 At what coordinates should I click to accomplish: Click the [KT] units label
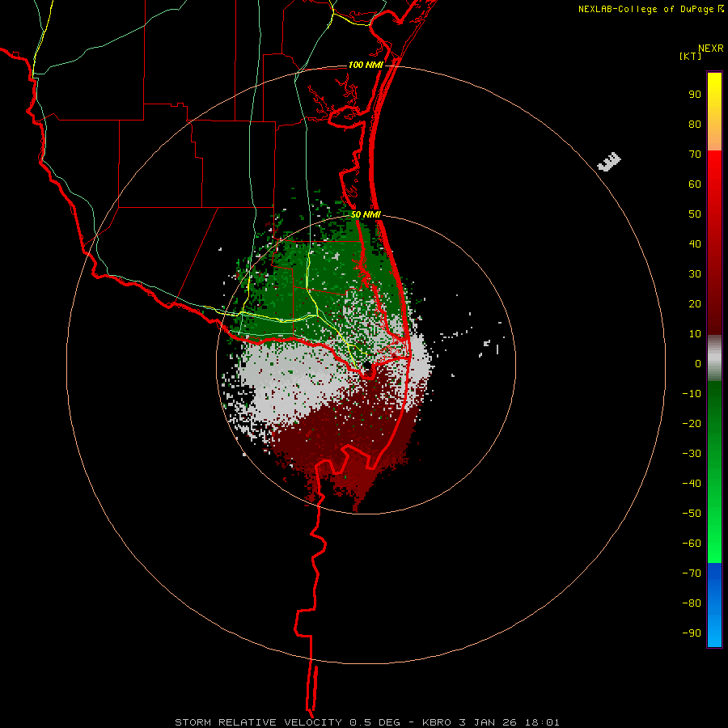(x=691, y=56)
